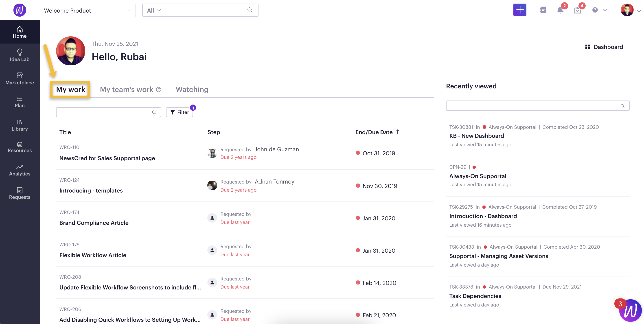This screenshot has height=324, width=644.
Task: Open Resources from sidebar
Action: [20, 147]
